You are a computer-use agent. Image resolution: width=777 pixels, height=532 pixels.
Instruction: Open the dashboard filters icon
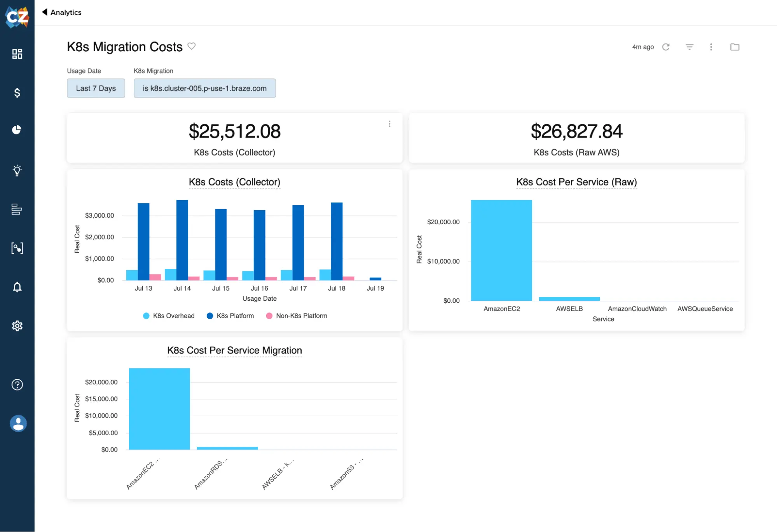coord(690,47)
